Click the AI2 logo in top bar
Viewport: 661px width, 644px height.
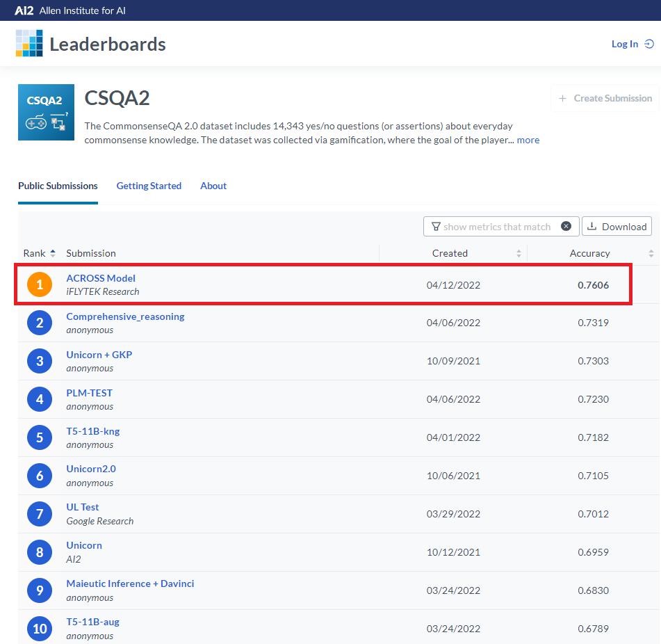pyautogui.click(x=24, y=10)
